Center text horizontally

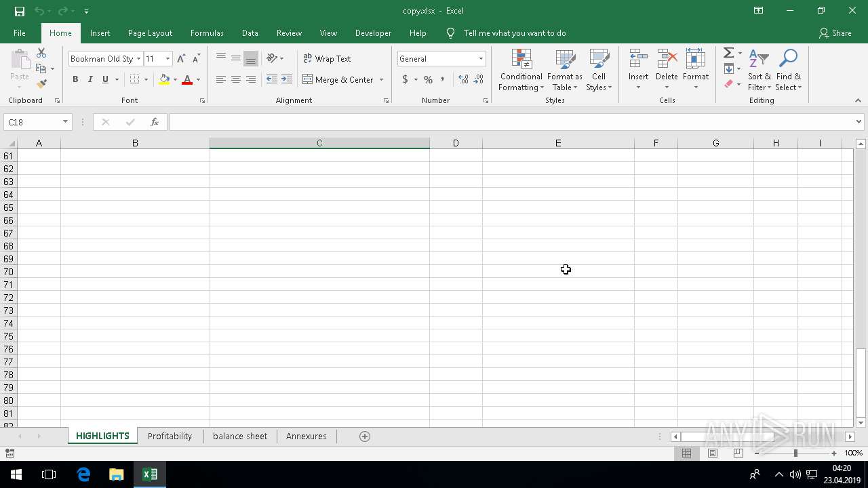(236, 79)
